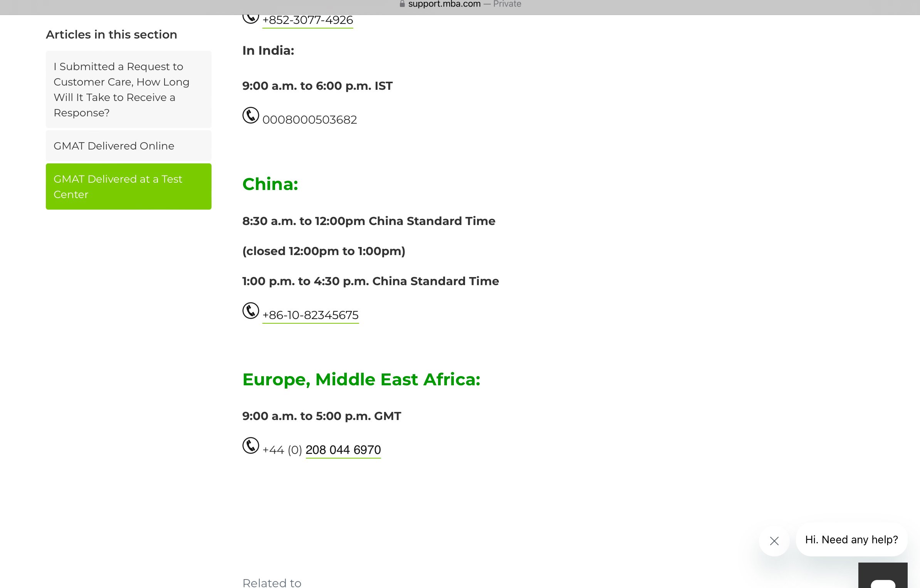Image resolution: width=920 pixels, height=588 pixels.
Task: Call the +86-10-82345675 China number
Action: [x=310, y=315]
